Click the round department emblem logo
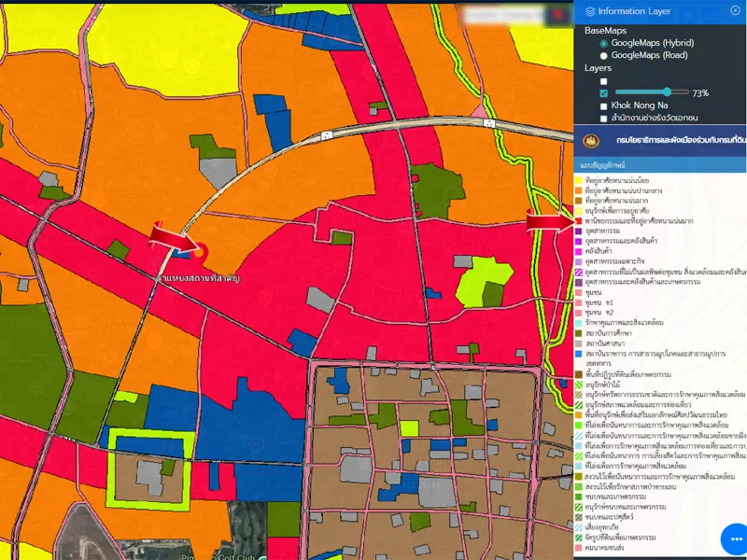Image resolution: width=747 pixels, height=560 pixels. coord(590,141)
